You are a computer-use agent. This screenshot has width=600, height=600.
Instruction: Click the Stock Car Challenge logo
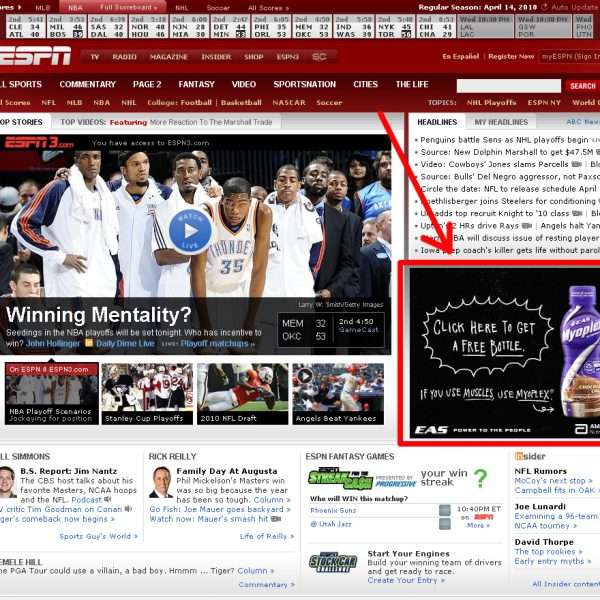(x=333, y=562)
